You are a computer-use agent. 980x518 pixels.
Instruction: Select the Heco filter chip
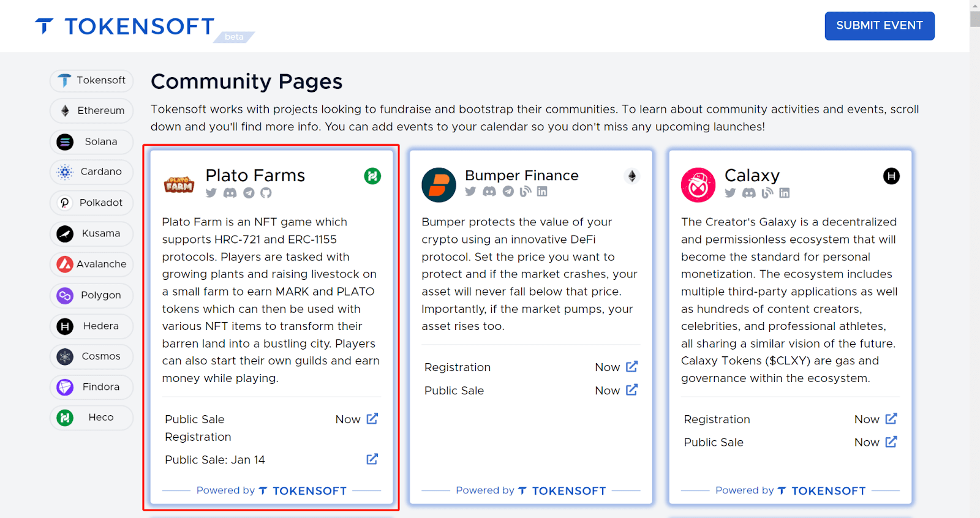92,418
